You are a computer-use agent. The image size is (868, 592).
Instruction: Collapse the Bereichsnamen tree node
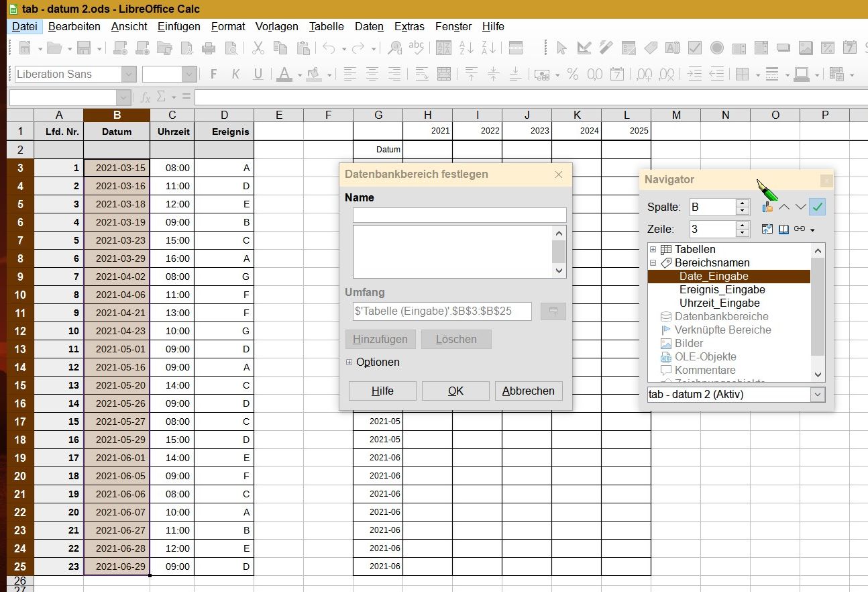pos(653,263)
